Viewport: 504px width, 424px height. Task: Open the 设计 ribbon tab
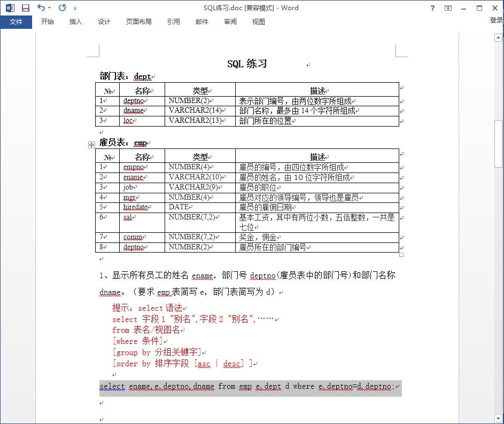[x=104, y=22]
